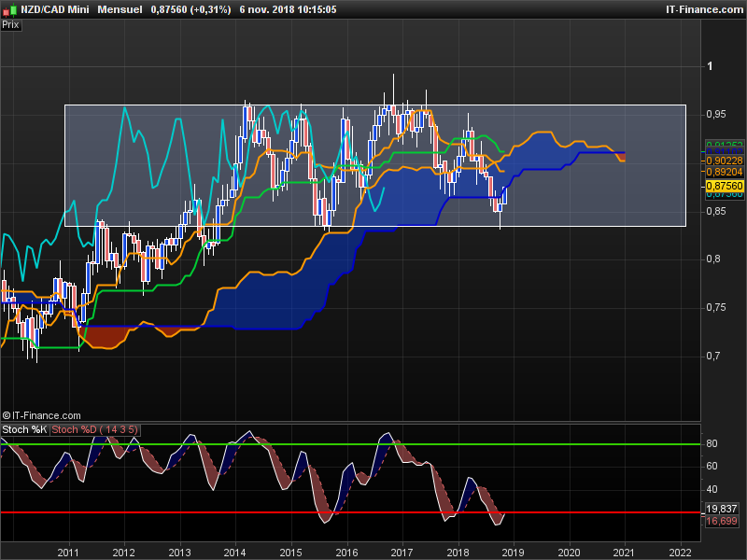Image resolution: width=747 pixels, height=560 pixels.
Task: Click the 2022 year label on time axis
Action: pos(681,553)
